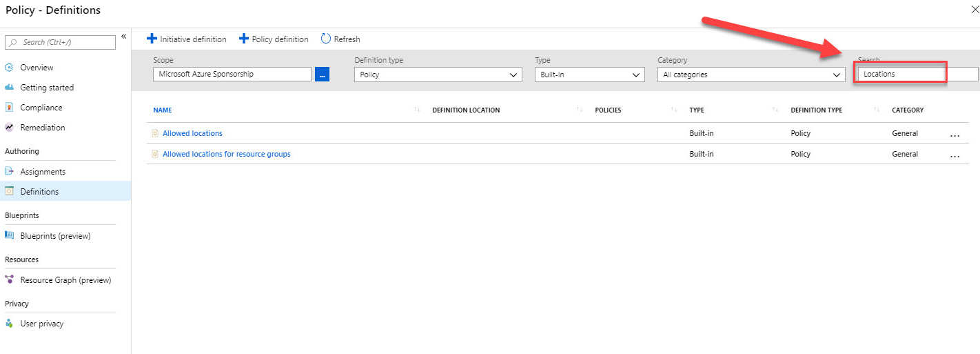Click the Scope field Microsoft Azure Sponsorship

tap(232, 75)
